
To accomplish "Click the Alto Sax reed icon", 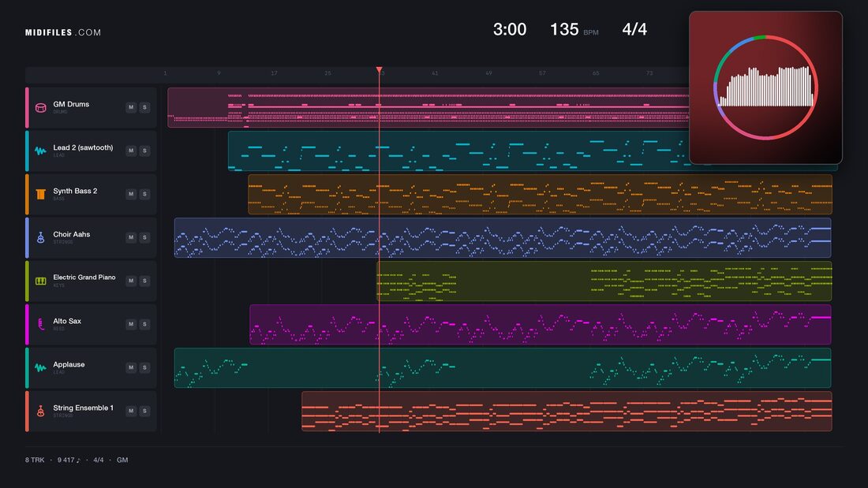I will (40, 324).
